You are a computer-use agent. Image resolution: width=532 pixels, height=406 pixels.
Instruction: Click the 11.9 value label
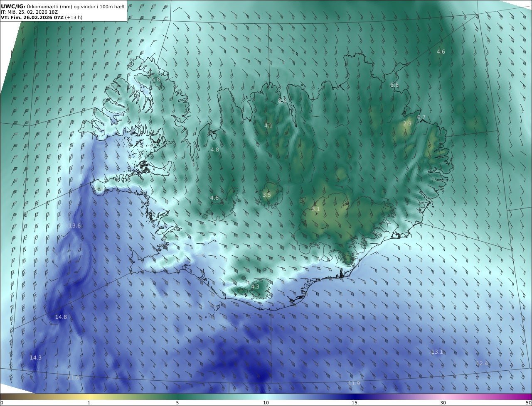(x=354, y=383)
